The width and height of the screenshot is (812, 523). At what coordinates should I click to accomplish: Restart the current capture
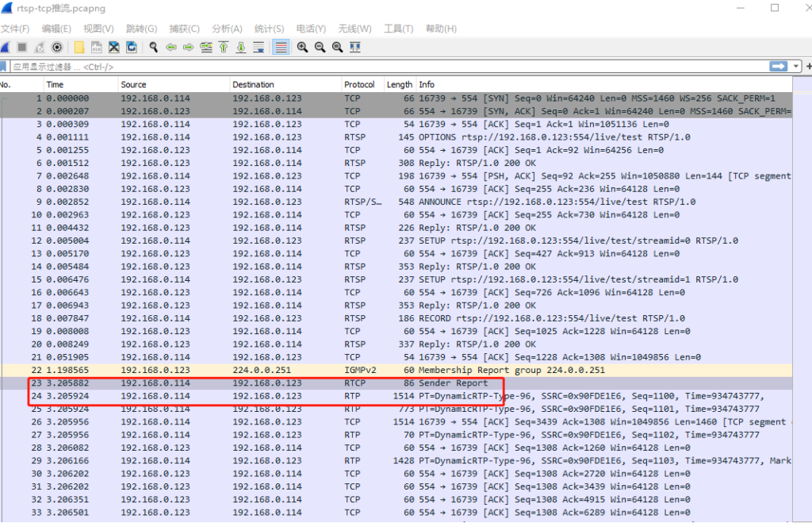pos(40,48)
